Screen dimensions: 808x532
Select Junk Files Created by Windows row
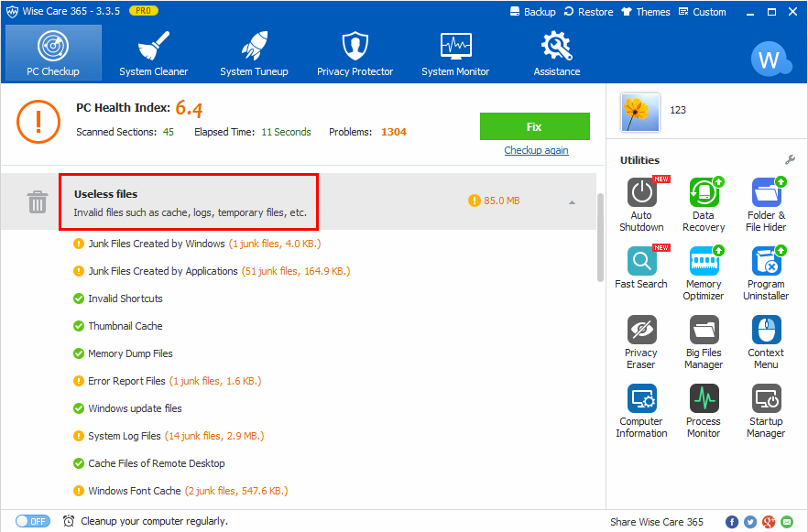point(197,244)
